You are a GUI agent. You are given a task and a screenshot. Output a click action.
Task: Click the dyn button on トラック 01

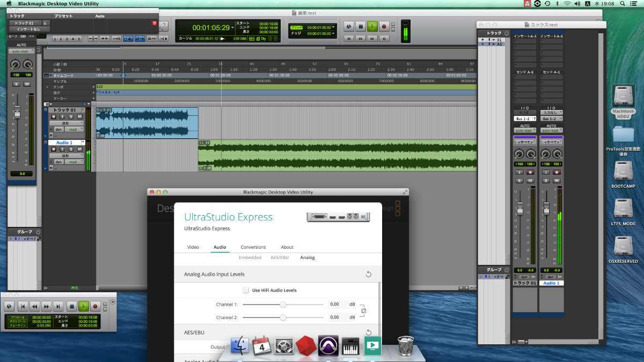(58, 129)
